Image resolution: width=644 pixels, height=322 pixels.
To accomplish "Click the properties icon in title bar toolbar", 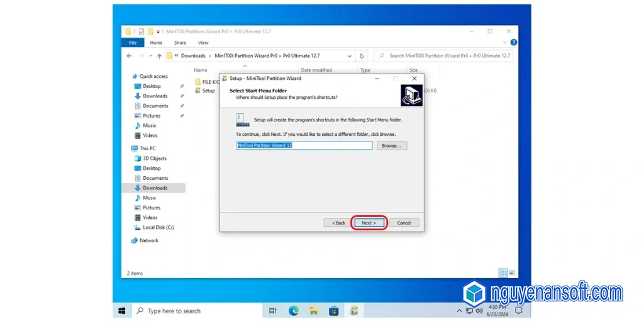I will coord(142,31).
